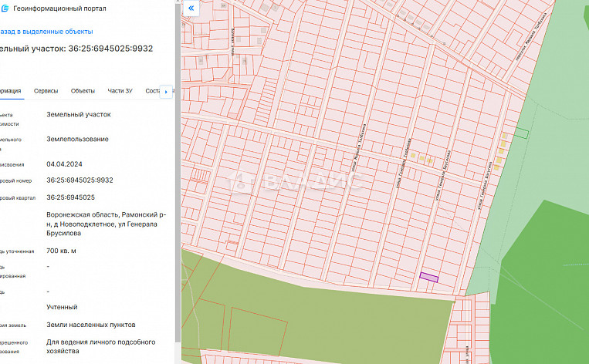This screenshot has height=364, width=589.
Task: Click the Геоинформационный портал title text
Action: [x=59, y=8]
